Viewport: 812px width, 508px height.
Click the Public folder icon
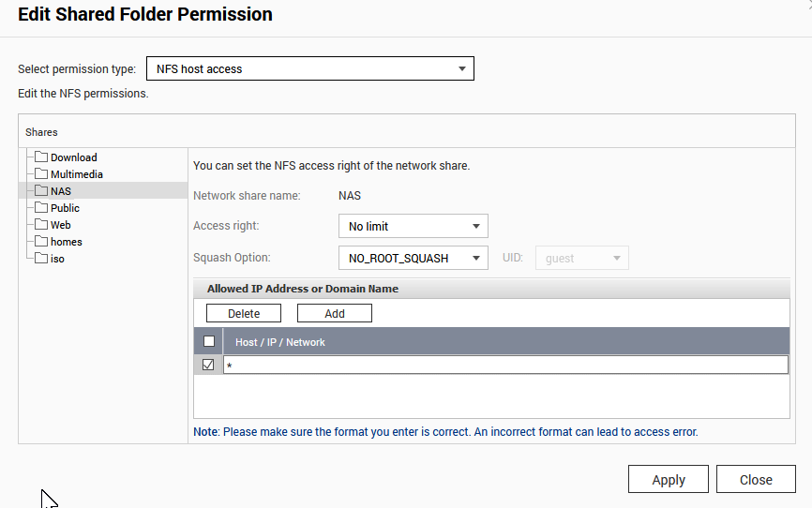point(41,208)
